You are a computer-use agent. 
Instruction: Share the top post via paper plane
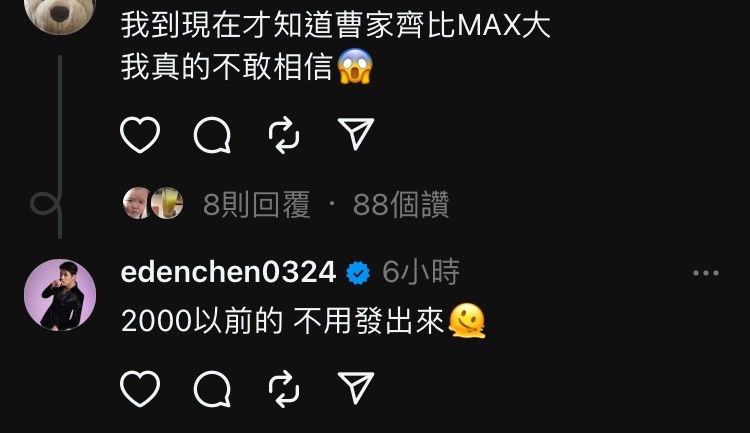[356, 134]
